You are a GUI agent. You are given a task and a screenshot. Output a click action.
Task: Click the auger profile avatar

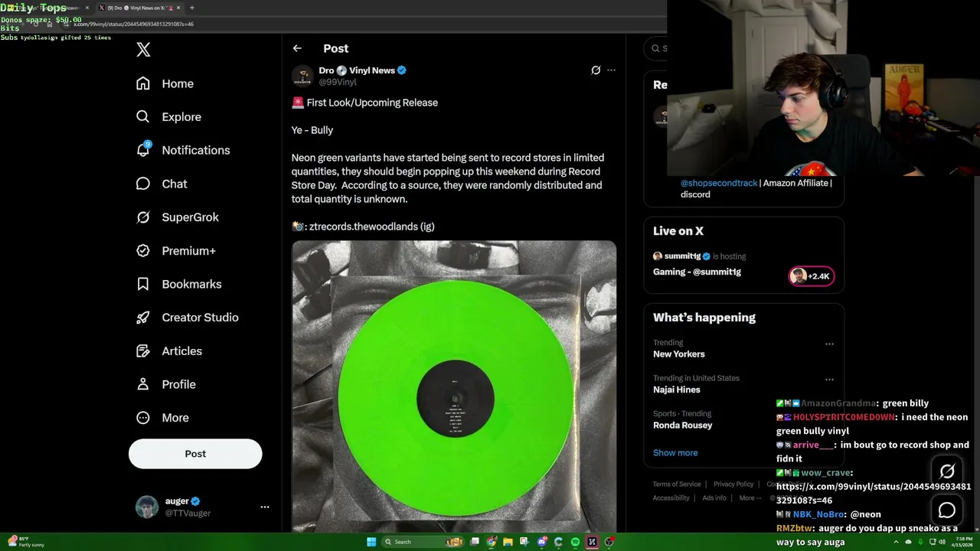(147, 507)
